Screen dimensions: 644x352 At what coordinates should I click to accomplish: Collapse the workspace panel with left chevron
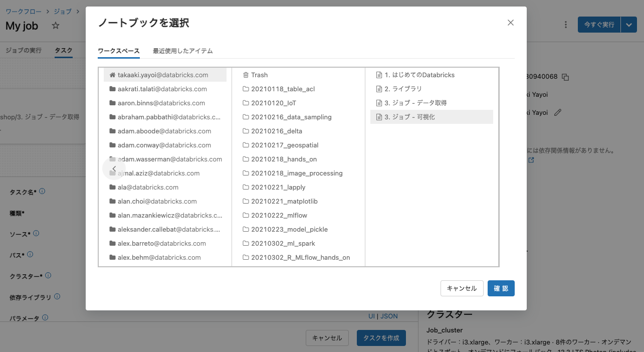coord(114,168)
